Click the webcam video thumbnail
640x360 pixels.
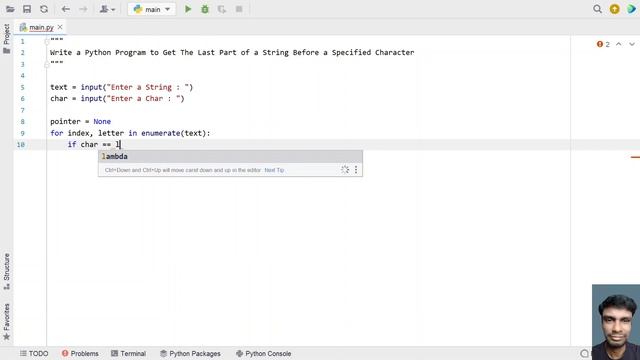tap(616, 322)
